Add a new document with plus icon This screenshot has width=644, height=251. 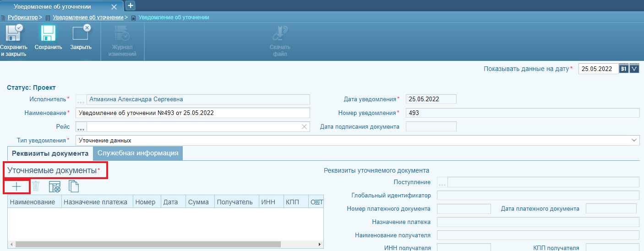pos(16,186)
